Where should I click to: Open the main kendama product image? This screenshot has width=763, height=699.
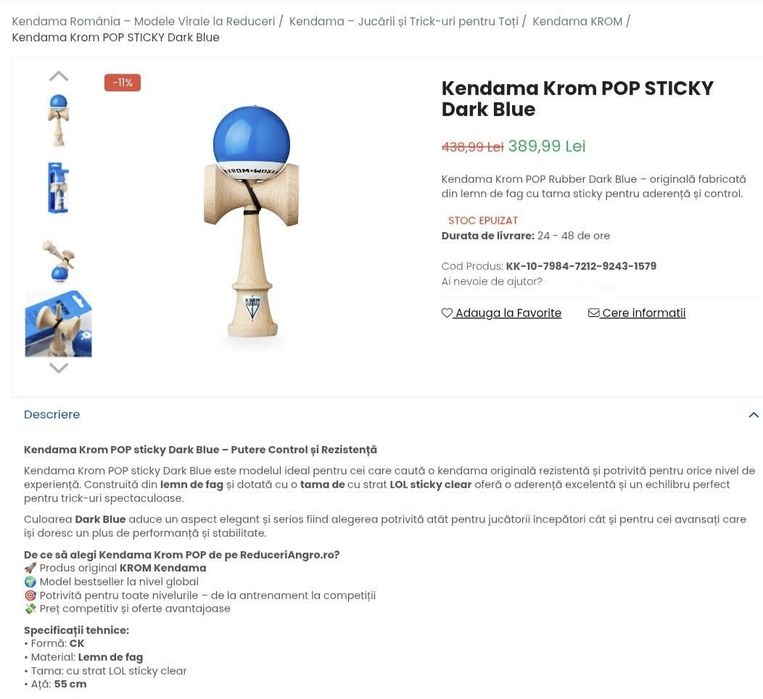coord(252,221)
